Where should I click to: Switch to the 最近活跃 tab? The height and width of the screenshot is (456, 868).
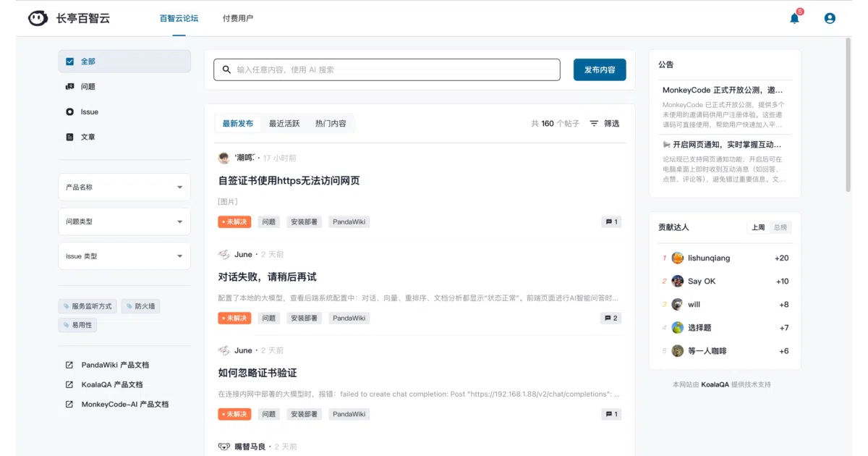(284, 124)
